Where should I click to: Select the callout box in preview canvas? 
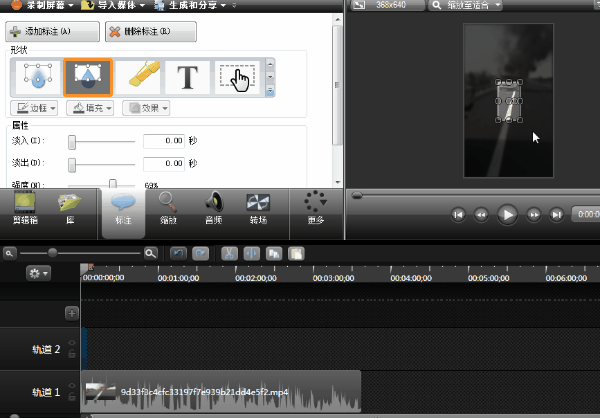coord(509,101)
